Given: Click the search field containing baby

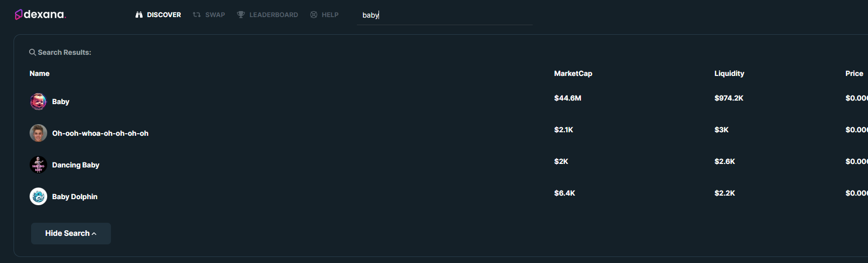Looking at the screenshot, I should click(x=445, y=15).
